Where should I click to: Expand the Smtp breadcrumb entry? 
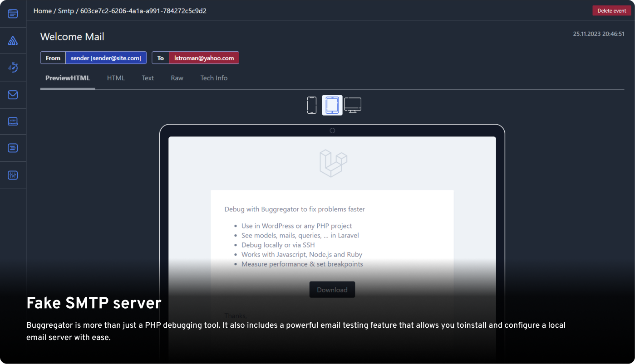pos(66,11)
